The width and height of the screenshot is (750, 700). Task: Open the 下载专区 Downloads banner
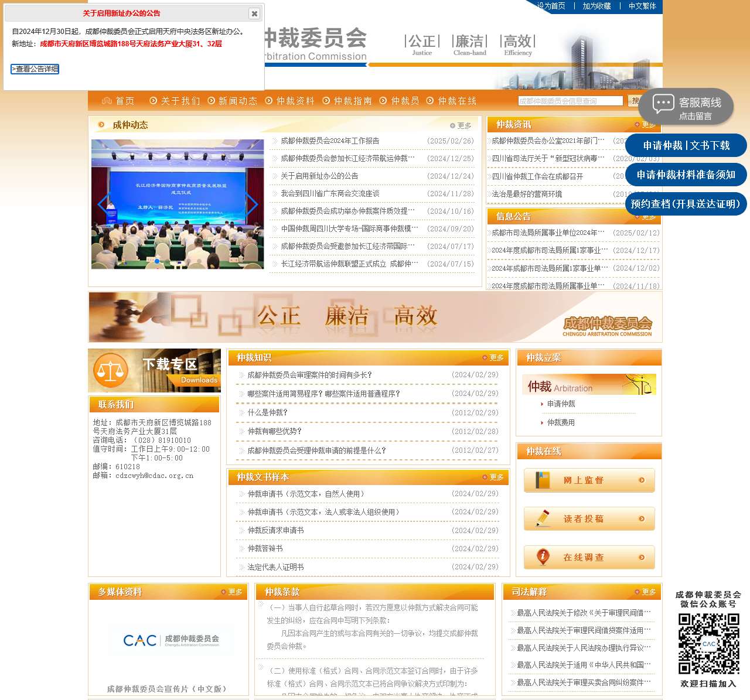154,371
